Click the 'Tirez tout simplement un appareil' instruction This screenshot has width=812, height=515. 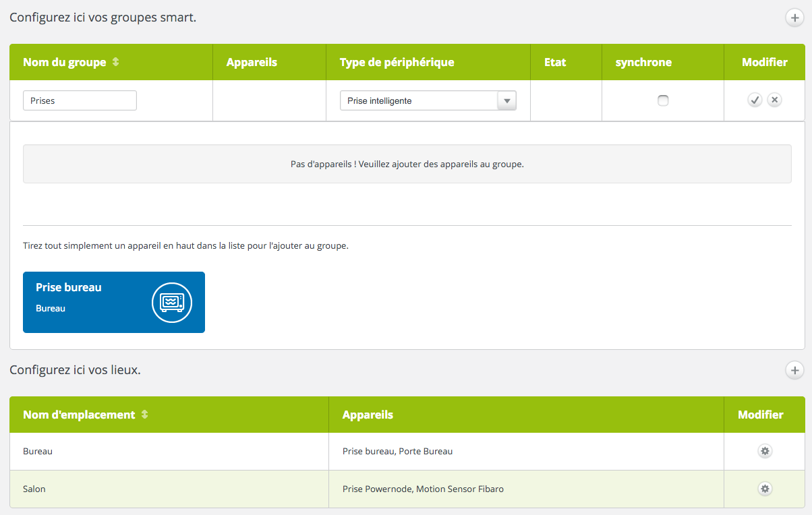point(185,246)
